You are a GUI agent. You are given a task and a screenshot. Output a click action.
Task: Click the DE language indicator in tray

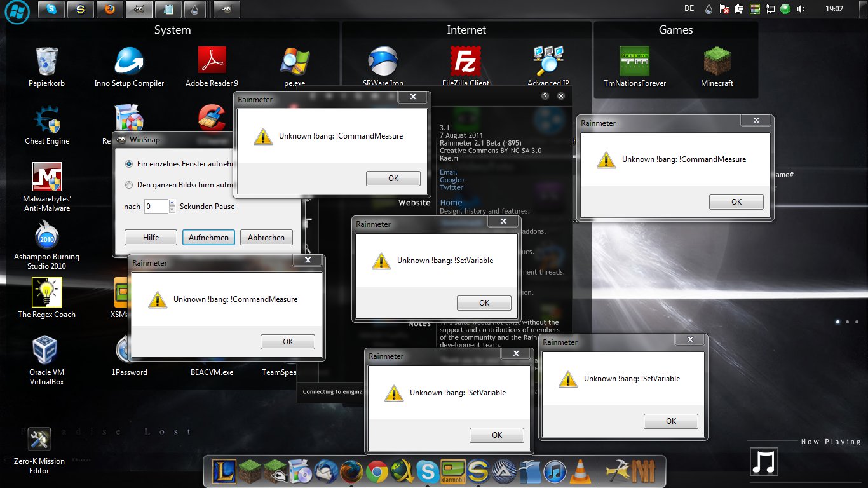[689, 9]
